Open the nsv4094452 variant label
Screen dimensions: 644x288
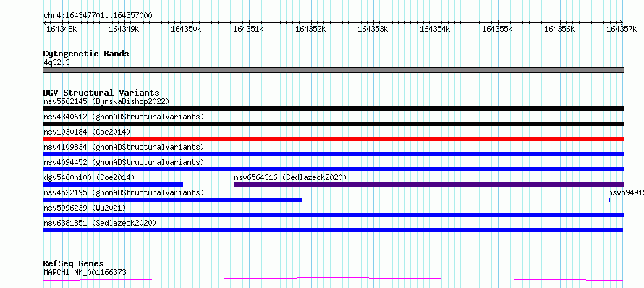(124, 162)
